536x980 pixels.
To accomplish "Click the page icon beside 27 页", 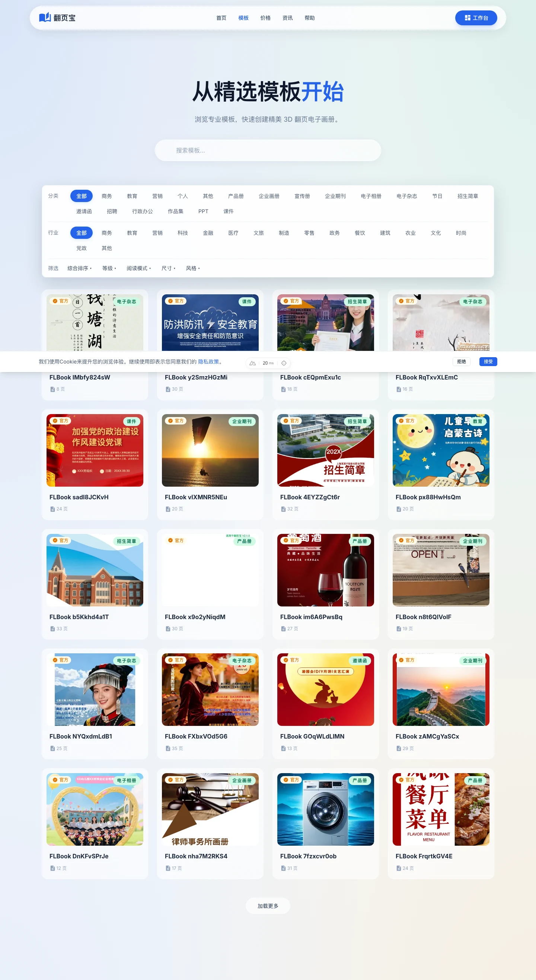I will [x=283, y=629].
